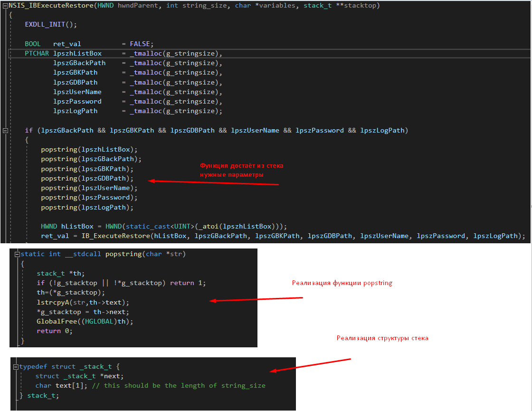Viewport: 532px width, 411px height.
Task: Collapse the if block fold marker
Action: coord(5,130)
